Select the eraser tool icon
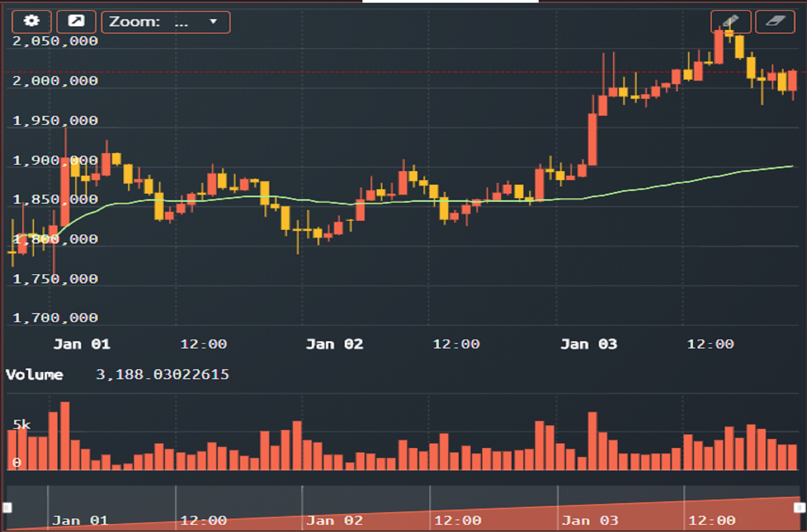Screen dimensions: 807x532 click(x=775, y=22)
